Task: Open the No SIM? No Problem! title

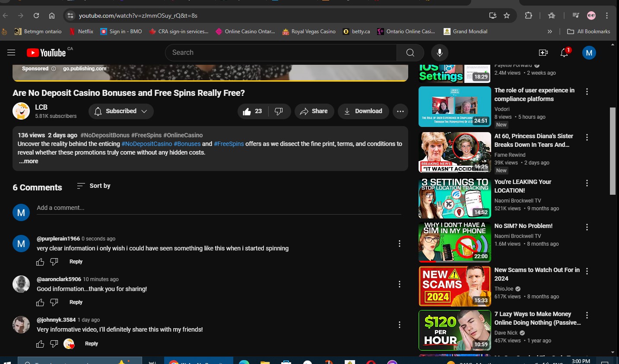Action: 524,226
